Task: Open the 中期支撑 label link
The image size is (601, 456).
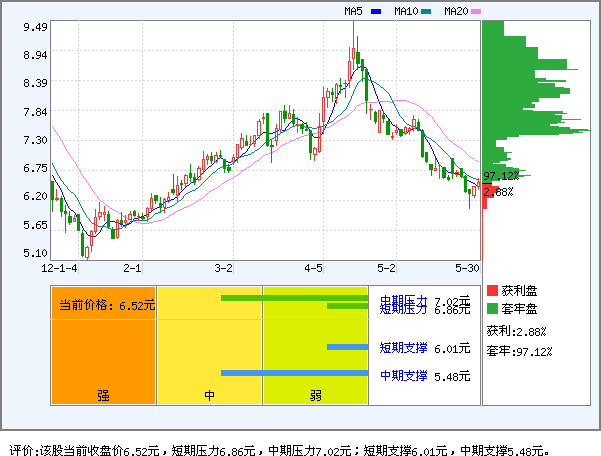Action: coord(404,375)
